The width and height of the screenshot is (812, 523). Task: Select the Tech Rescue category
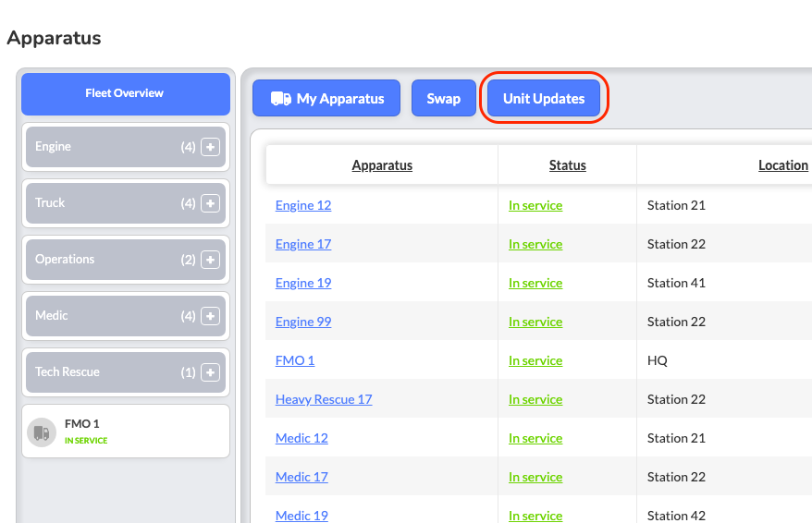(x=126, y=372)
